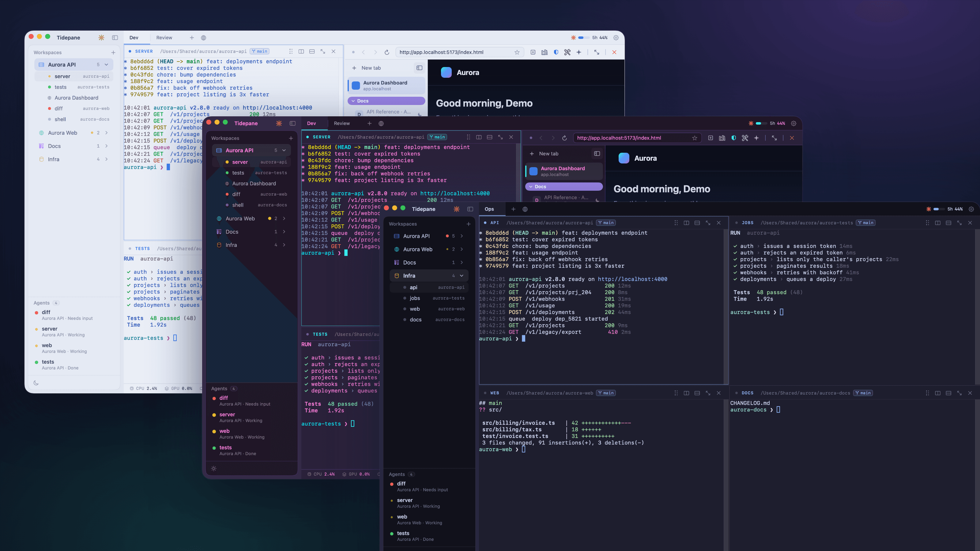This screenshot has width=980, height=551.
Task: Open main branch badge in the API pane header
Action: coord(606,223)
